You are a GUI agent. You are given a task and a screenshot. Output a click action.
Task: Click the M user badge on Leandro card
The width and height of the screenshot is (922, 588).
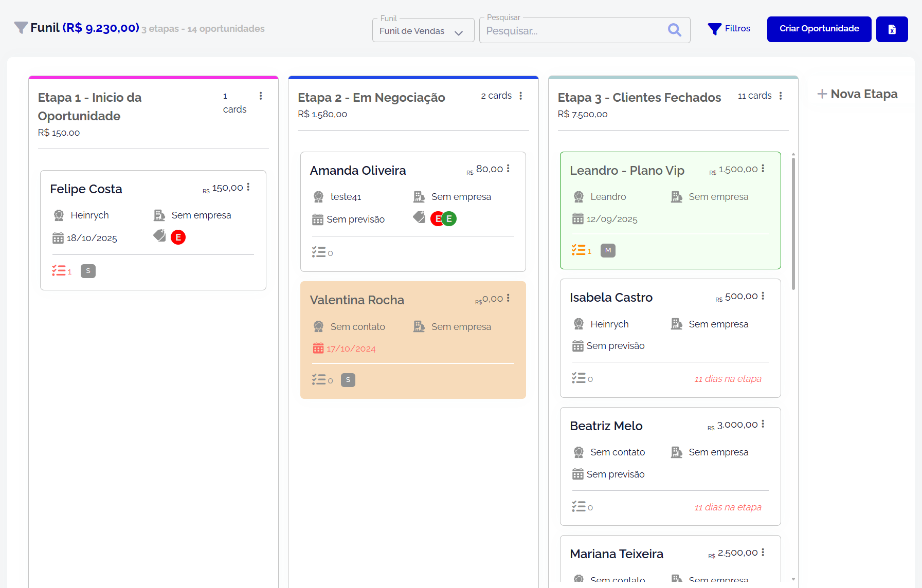tap(608, 250)
